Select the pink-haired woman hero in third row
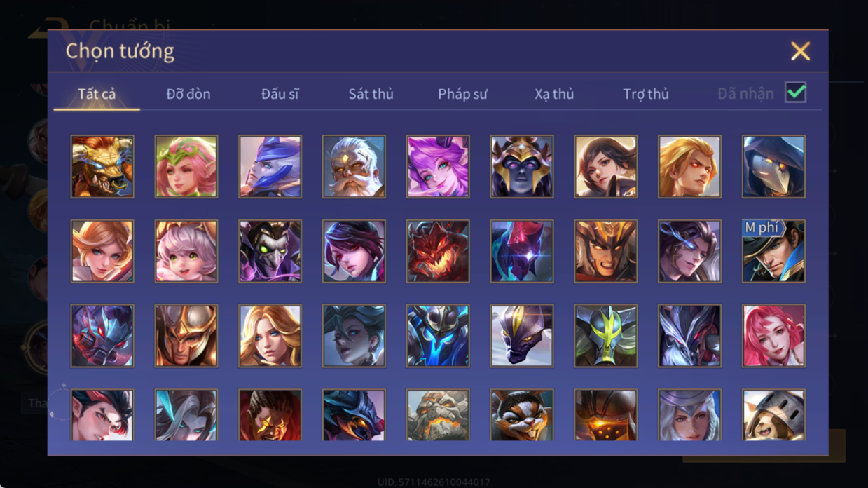 (x=773, y=336)
